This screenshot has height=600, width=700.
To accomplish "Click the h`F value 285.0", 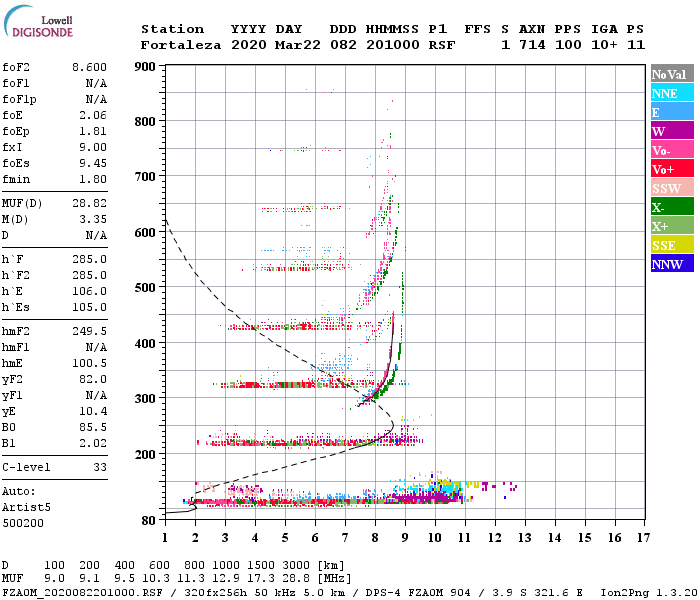I will pyautogui.click(x=89, y=259).
